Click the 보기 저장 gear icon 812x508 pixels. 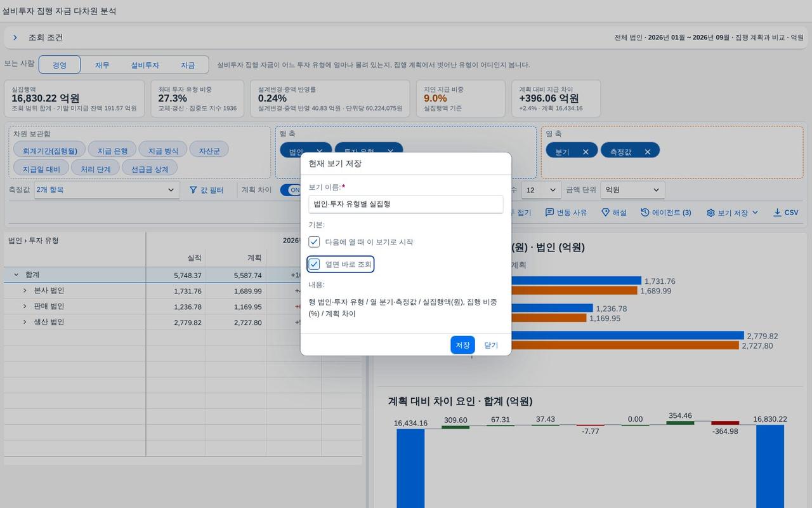tap(710, 213)
